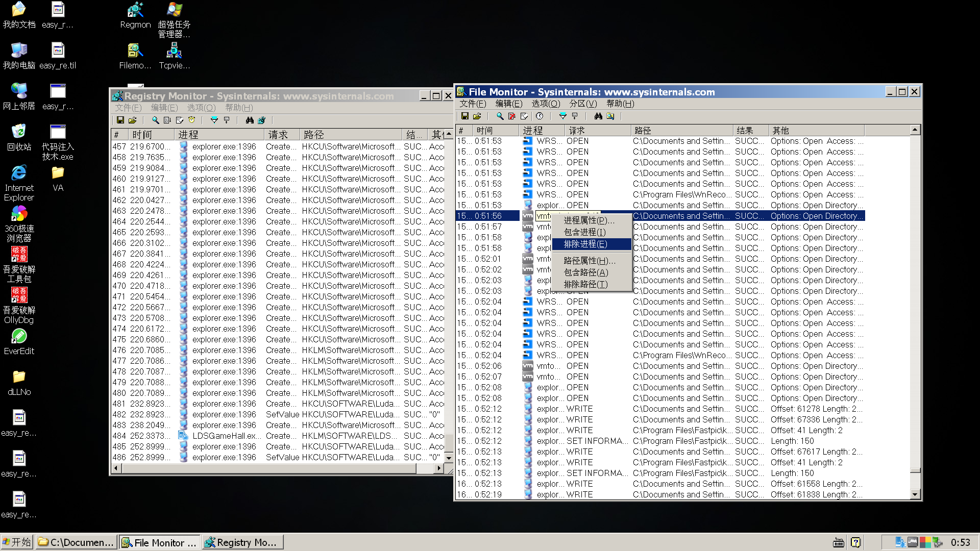Open Registry Monitor 选项(O) menu
This screenshot has width=980, height=551.
201,108
